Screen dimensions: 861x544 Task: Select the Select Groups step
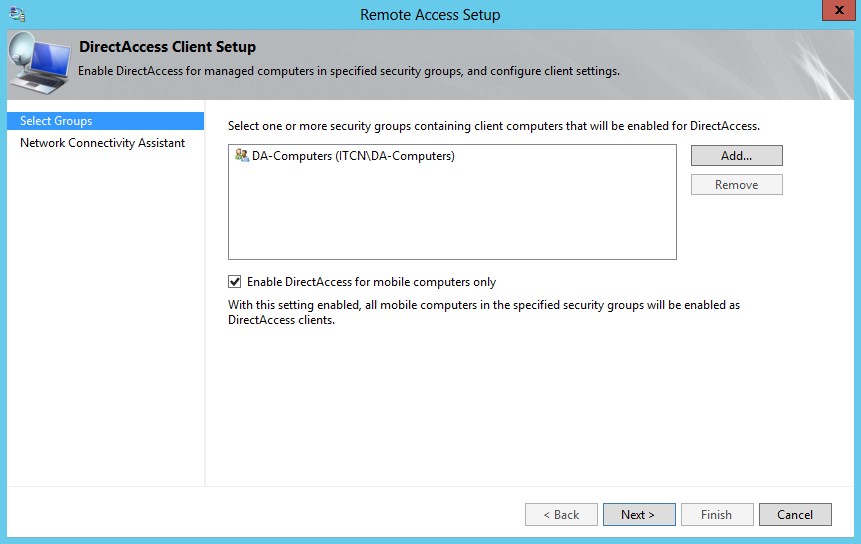click(56, 121)
